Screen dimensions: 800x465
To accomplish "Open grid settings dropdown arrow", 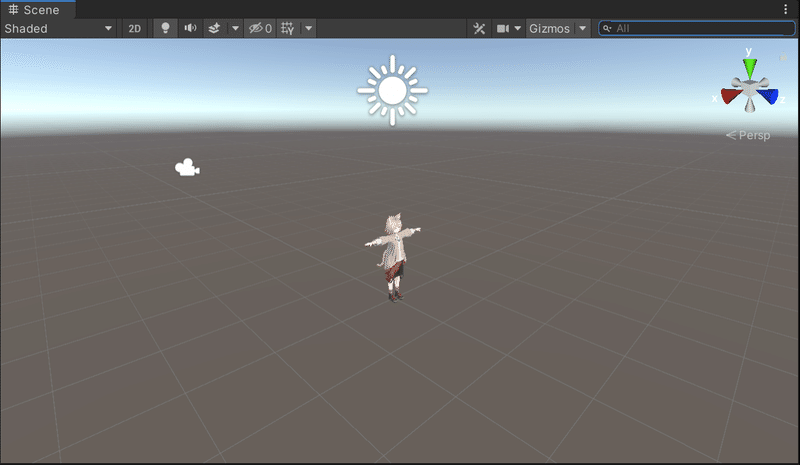I will coord(309,29).
